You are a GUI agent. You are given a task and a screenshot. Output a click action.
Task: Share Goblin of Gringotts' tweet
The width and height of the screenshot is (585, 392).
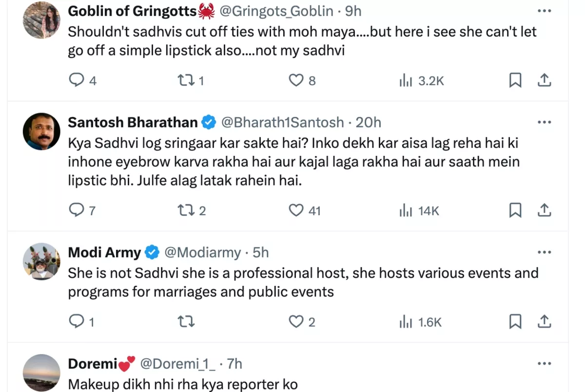[544, 80]
